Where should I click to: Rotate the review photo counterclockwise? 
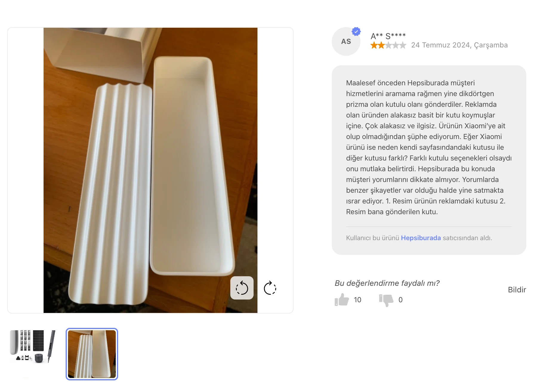tap(242, 288)
